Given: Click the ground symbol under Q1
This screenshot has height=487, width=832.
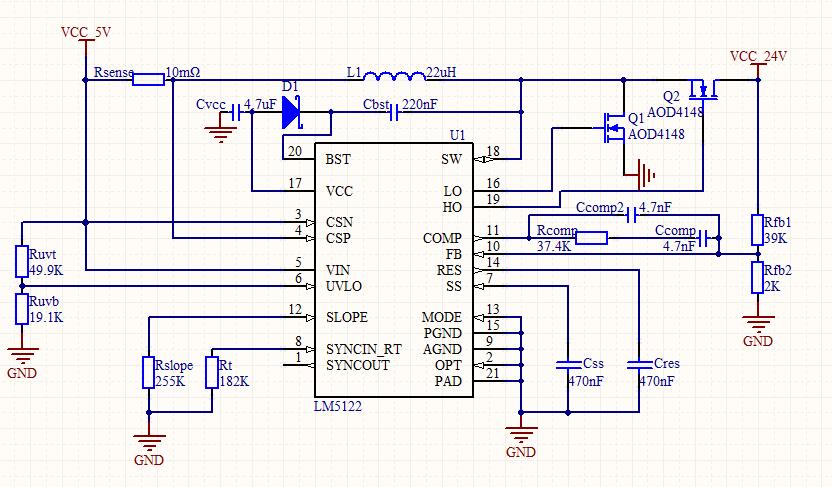Looking at the screenshot, I should (x=640, y=174).
